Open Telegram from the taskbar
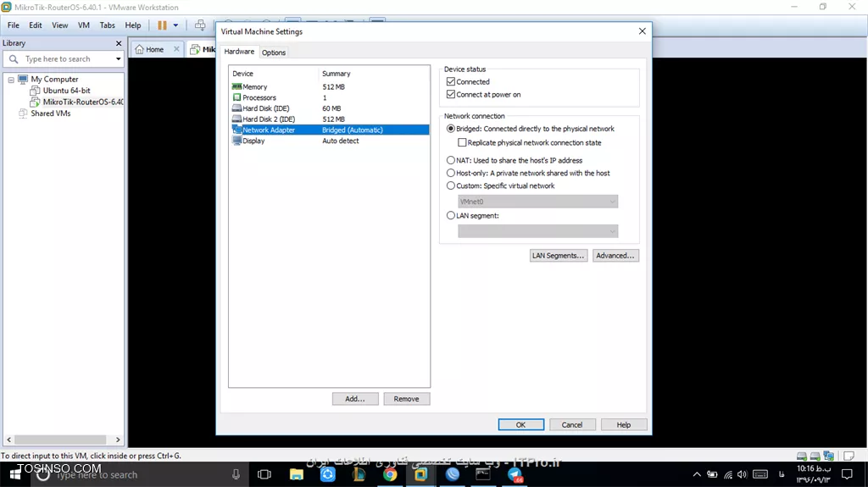868x487 pixels. tap(515, 474)
